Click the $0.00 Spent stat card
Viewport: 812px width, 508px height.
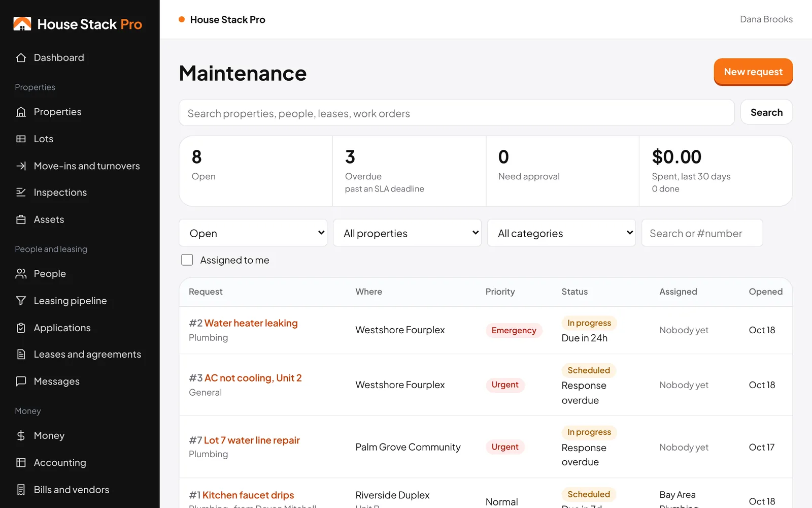[716, 171]
